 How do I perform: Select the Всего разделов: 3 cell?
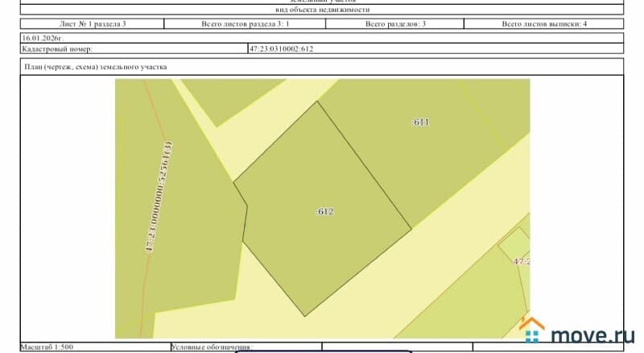[395, 24]
